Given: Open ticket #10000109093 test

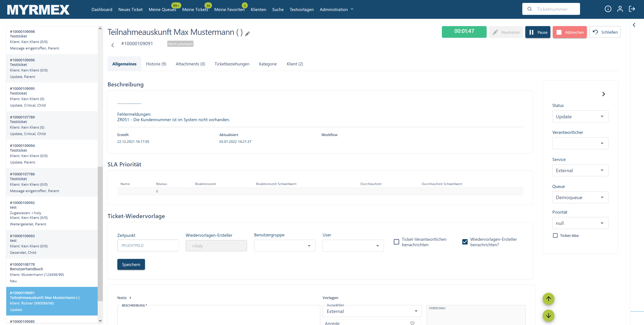Looking at the screenshot, I should tap(52, 244).
